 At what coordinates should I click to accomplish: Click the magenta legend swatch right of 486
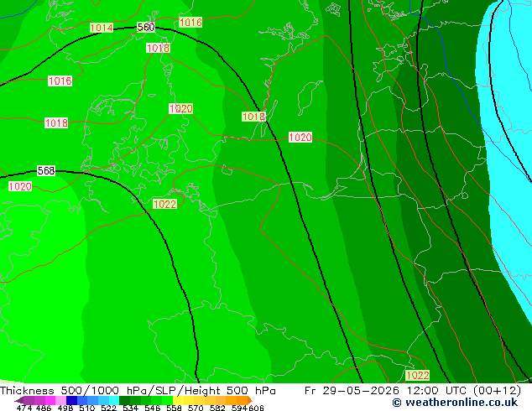[x=50, y=400]
